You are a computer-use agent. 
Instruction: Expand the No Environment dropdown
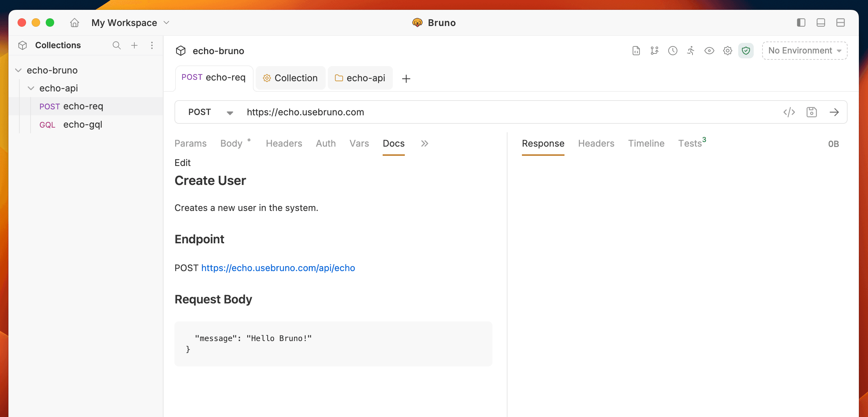tap(804, 50)
